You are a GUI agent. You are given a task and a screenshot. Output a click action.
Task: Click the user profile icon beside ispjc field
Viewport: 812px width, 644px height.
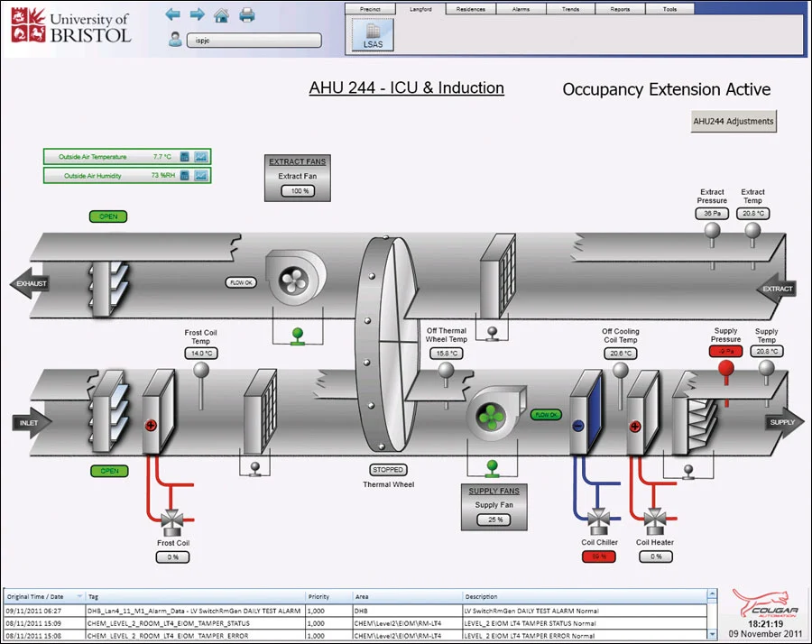[x=174, y=39]
